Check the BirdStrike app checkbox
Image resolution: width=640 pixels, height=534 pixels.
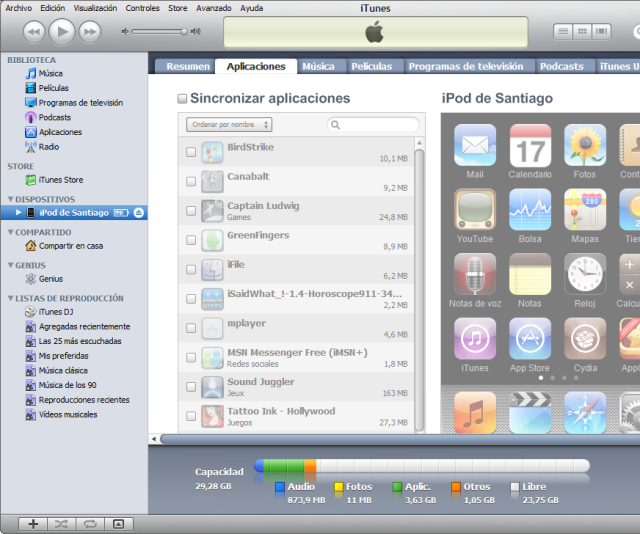(x=191, y=152)
